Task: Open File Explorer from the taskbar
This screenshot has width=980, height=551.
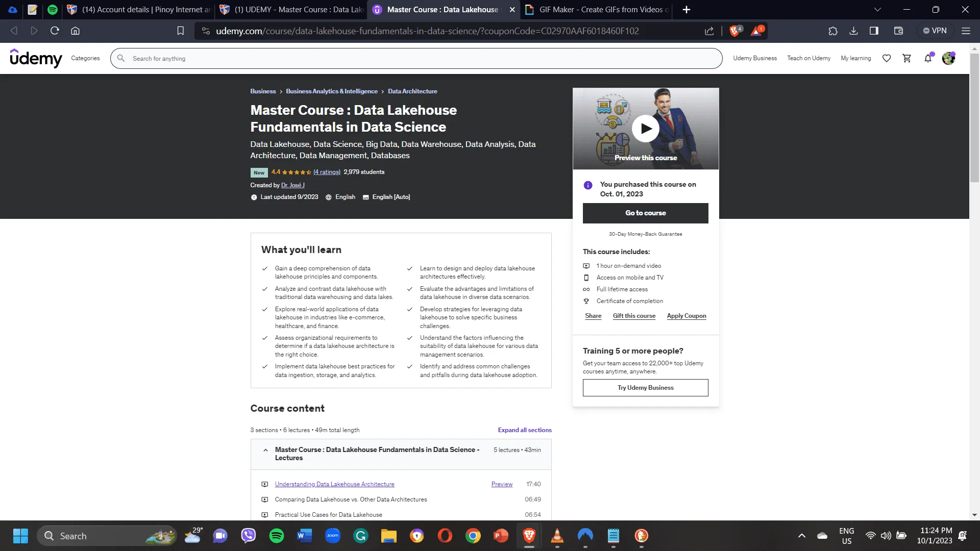Action: click(389, 536)
